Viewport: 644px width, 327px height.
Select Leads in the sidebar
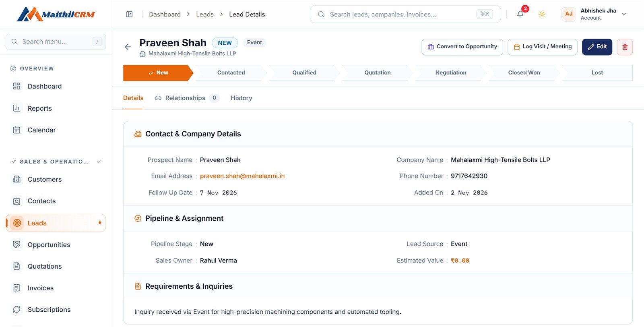tap(56, 223)
